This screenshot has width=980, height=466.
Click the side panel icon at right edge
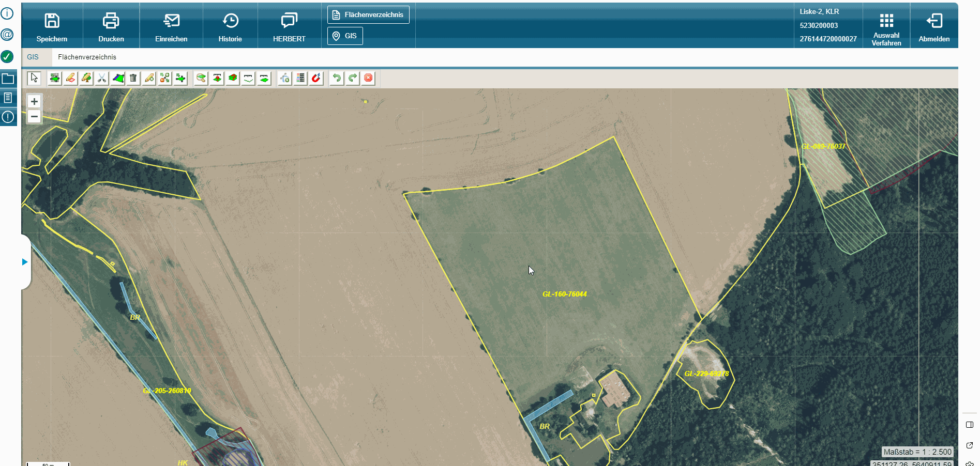click(970, 425)
